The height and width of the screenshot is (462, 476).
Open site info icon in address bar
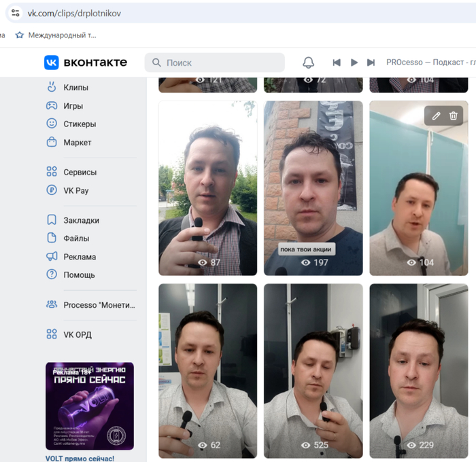tap(15, 13)
